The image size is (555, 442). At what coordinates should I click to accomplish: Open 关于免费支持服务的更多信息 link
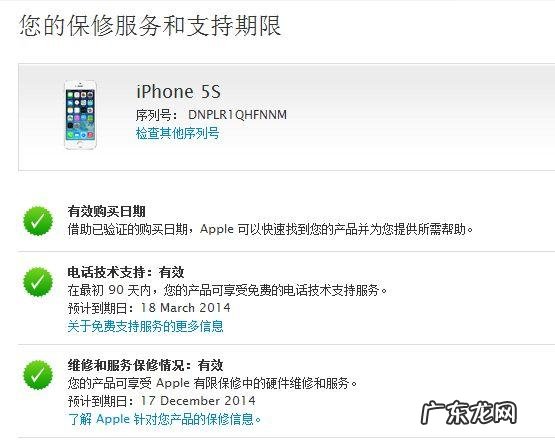[145, 326]
